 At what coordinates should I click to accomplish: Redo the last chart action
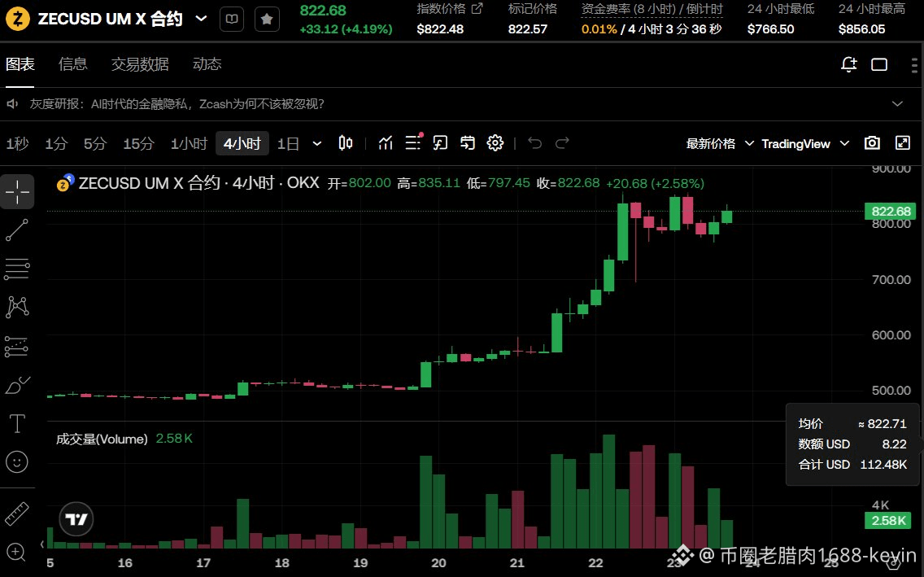tap(562, 143)
